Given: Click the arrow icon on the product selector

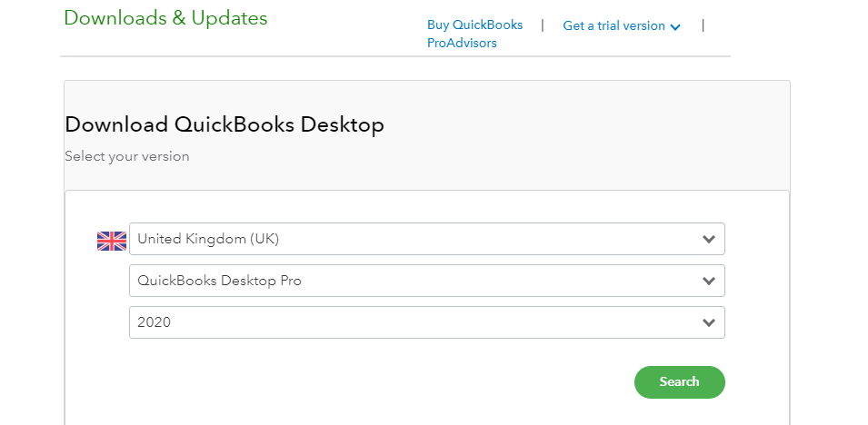Looking at the screenshot, I should click(x=709, y=281).
